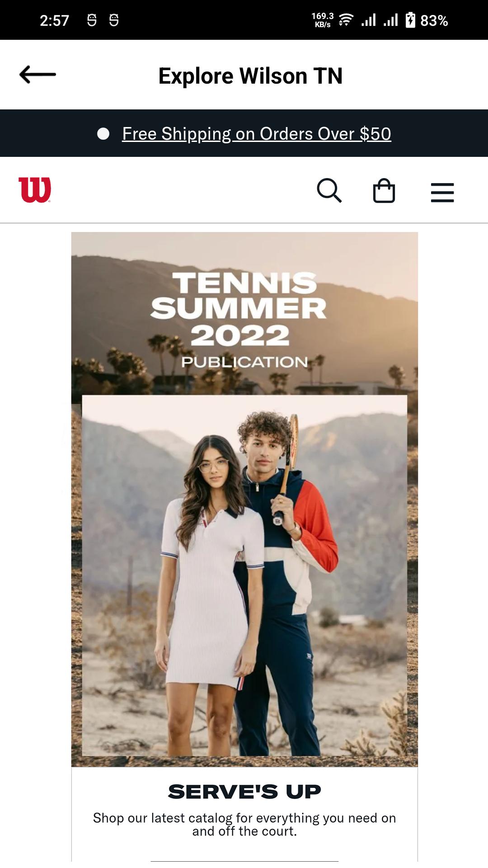488x868 pixels.
Task: Tap the Explore Wilson TN page title
Action: pos(250,76)
